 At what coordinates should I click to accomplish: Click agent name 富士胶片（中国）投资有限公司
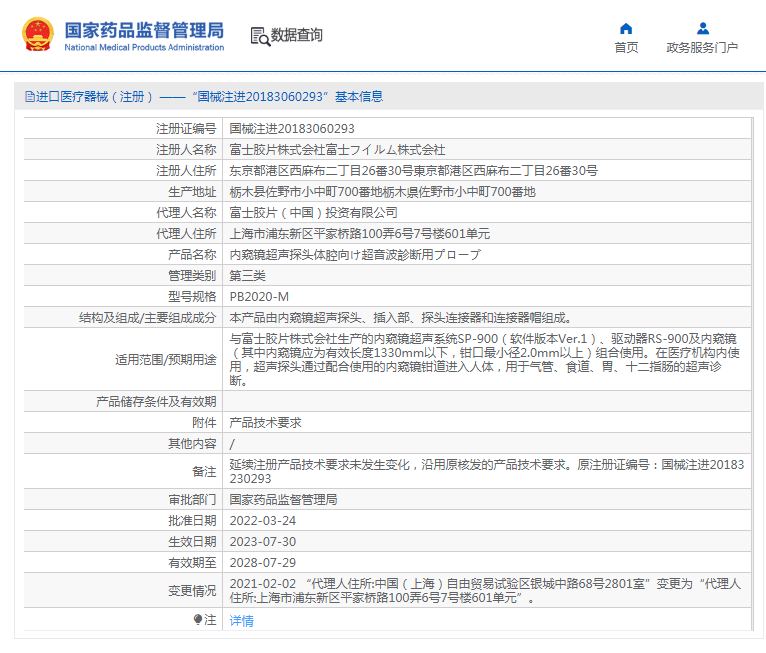[313, 212]
